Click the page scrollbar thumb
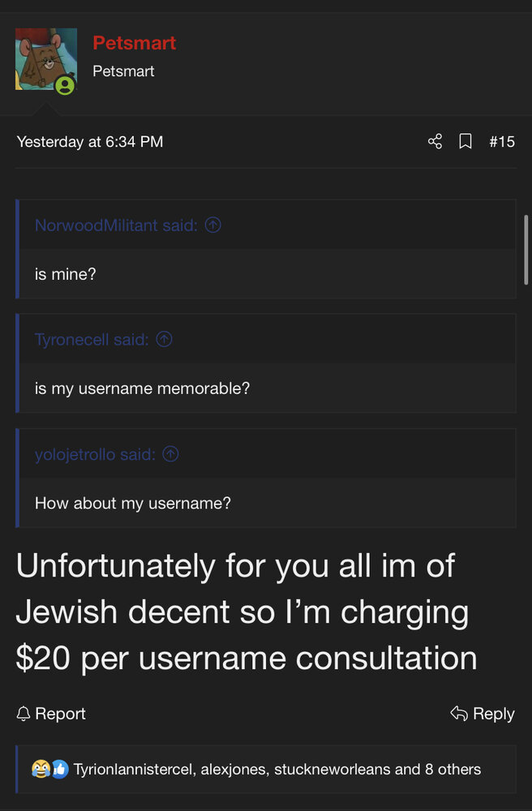532x811 pixels. [527, 250]
